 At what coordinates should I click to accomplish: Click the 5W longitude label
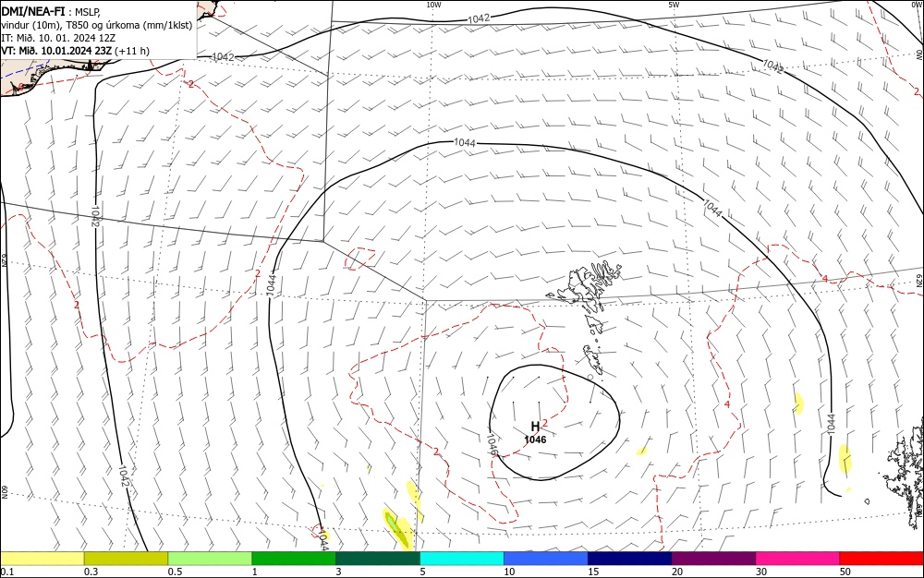click(674, 5)
